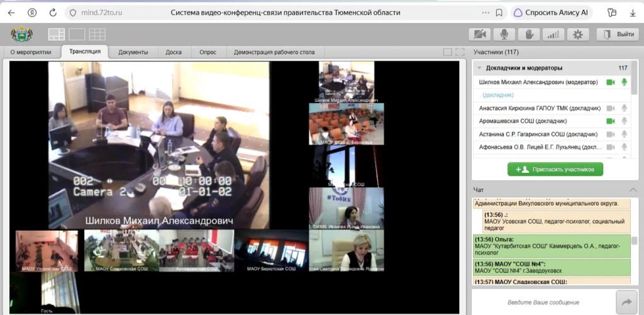This screenshot has height=315, width=644.
Task: Toggle your microphone
Action: [x=504, y=35]
